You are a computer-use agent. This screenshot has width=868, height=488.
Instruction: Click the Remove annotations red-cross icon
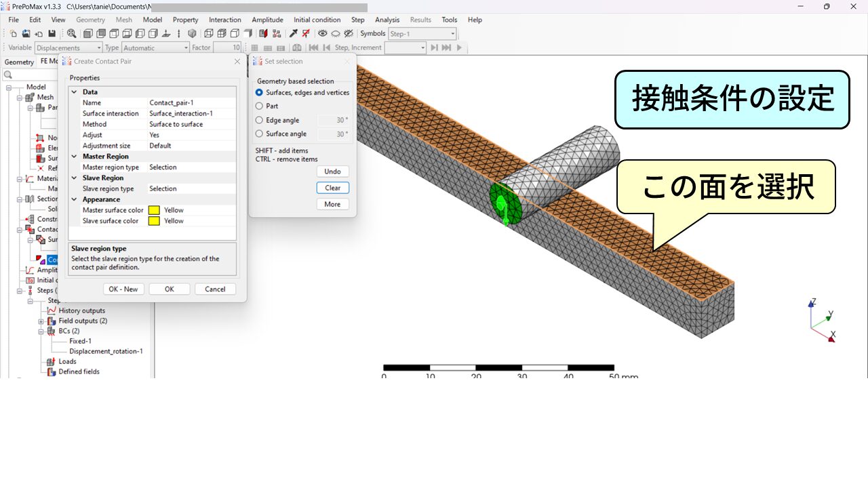pos(307,33)
